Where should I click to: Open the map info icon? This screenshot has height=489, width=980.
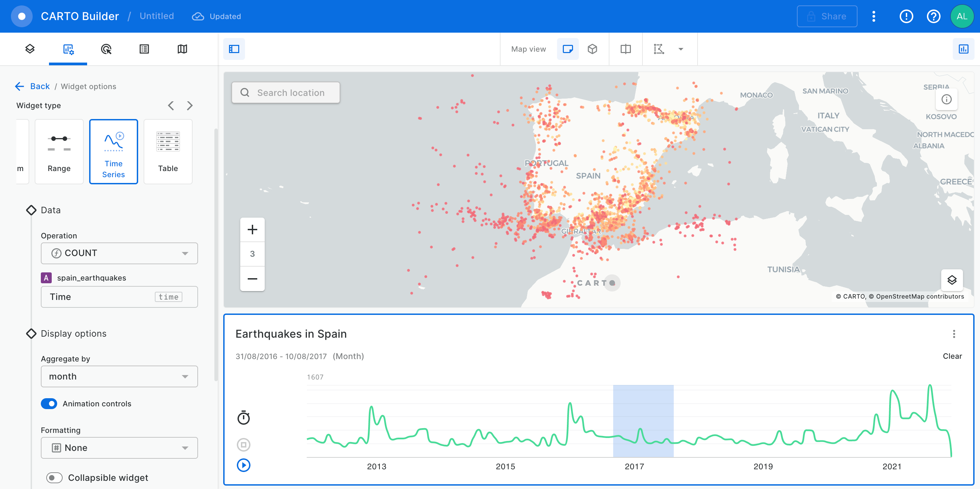(x=946, y=99)
